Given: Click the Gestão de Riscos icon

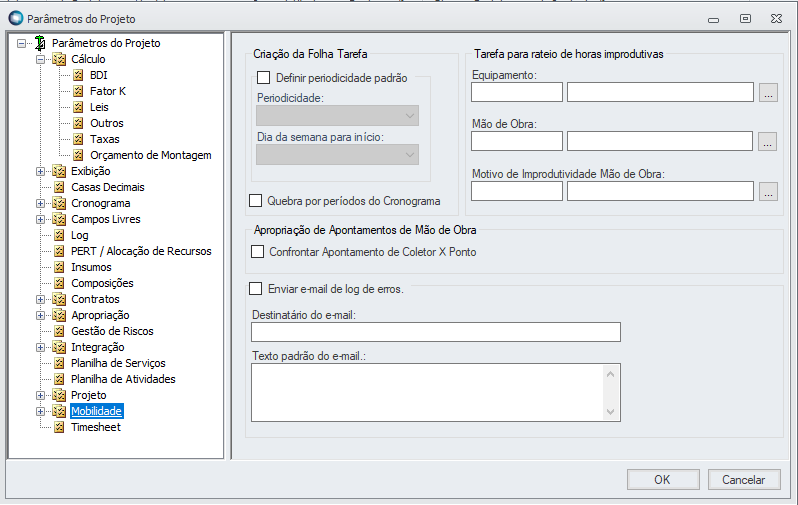Looking at the screenshot, I should (59, 331).
